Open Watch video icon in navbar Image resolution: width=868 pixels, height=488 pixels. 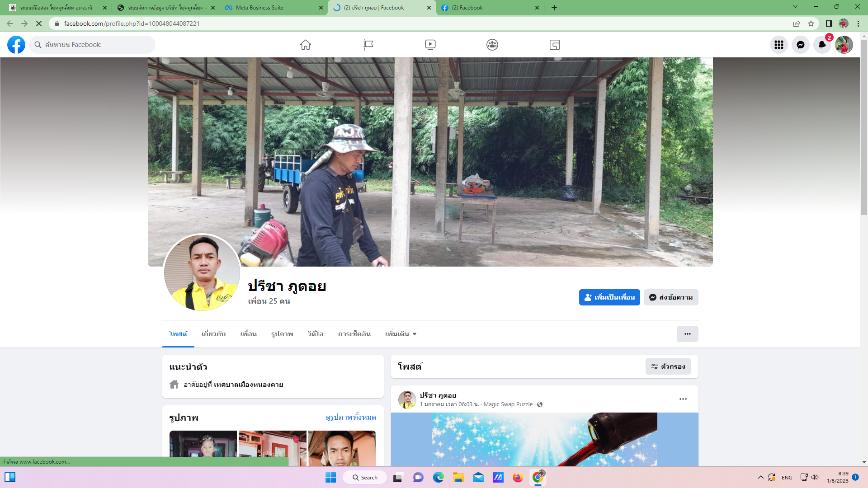[x=430, y=45]
